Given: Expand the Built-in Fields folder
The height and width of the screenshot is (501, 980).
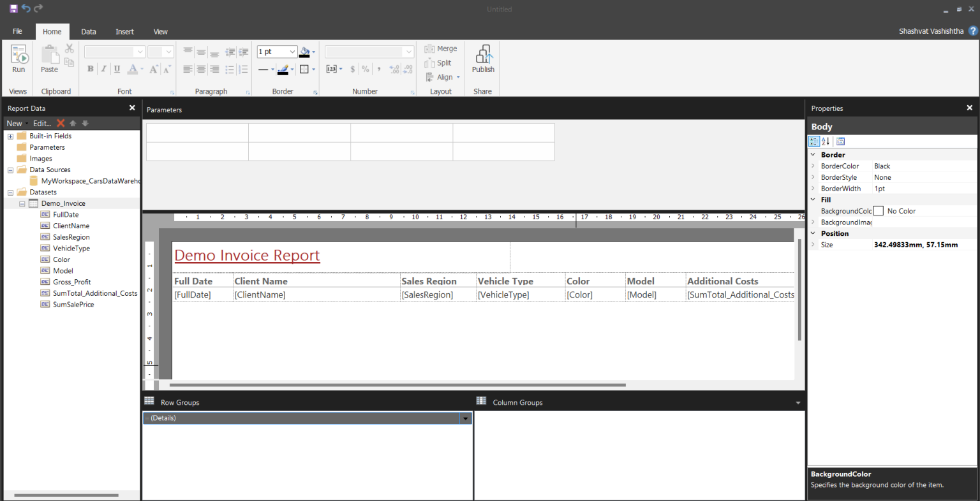Looking at the screenshot, I should [x=10, y=136].
